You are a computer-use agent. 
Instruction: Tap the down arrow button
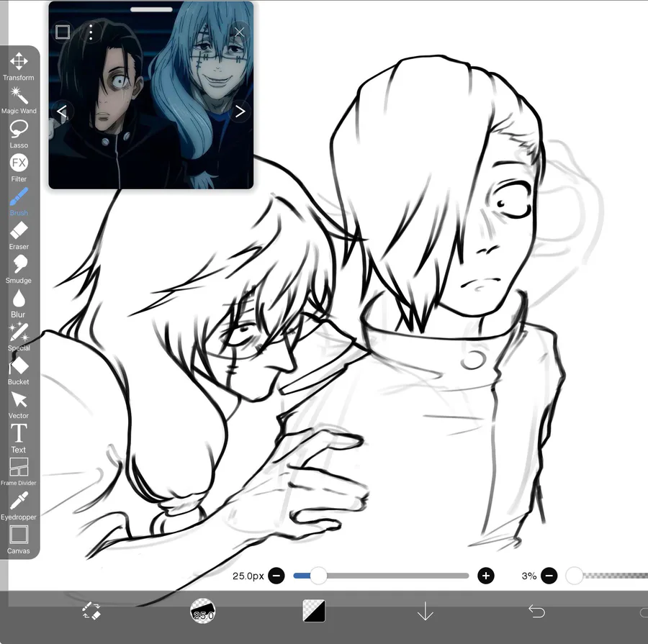(x=426, y=611)
